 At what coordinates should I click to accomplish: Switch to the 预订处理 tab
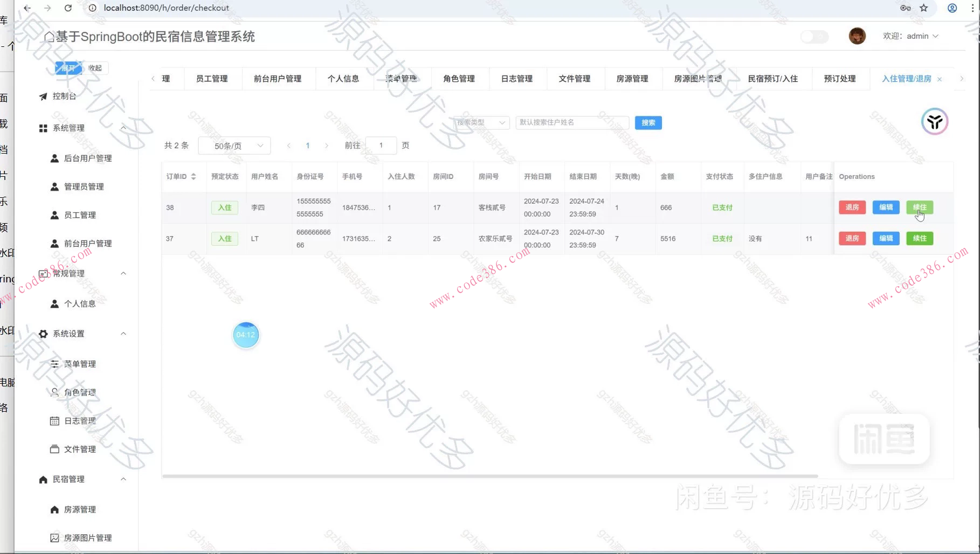[x=840, y=79]
